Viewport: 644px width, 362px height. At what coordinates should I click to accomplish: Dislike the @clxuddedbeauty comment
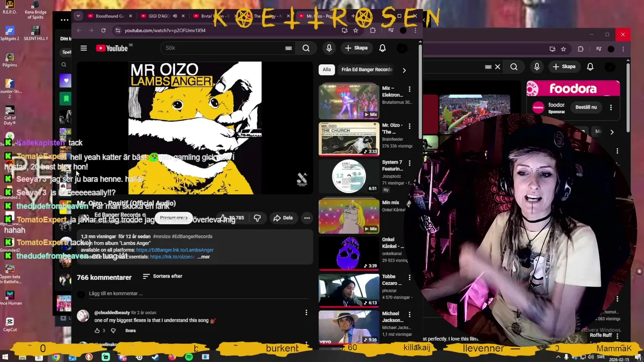coord(113,330)
